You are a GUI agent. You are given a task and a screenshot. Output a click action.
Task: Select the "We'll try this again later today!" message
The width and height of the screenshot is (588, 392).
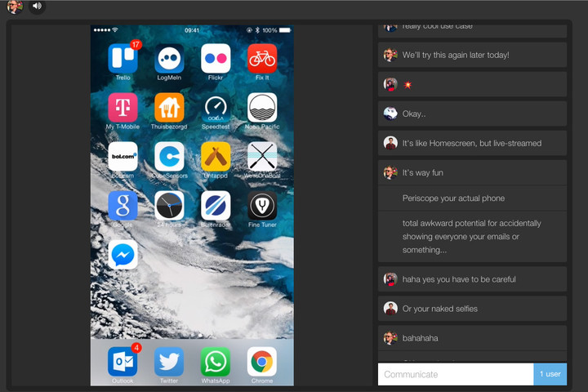472,55
